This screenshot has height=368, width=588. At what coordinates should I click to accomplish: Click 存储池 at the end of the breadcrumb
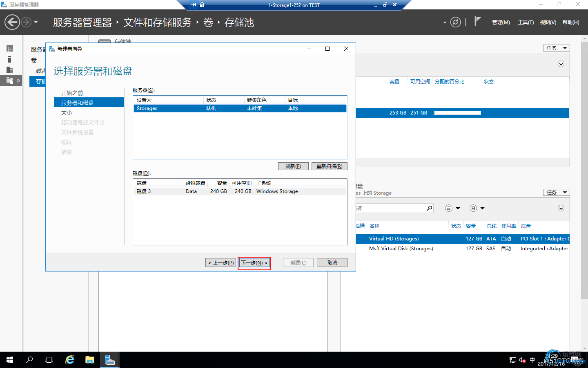(239, 22)
